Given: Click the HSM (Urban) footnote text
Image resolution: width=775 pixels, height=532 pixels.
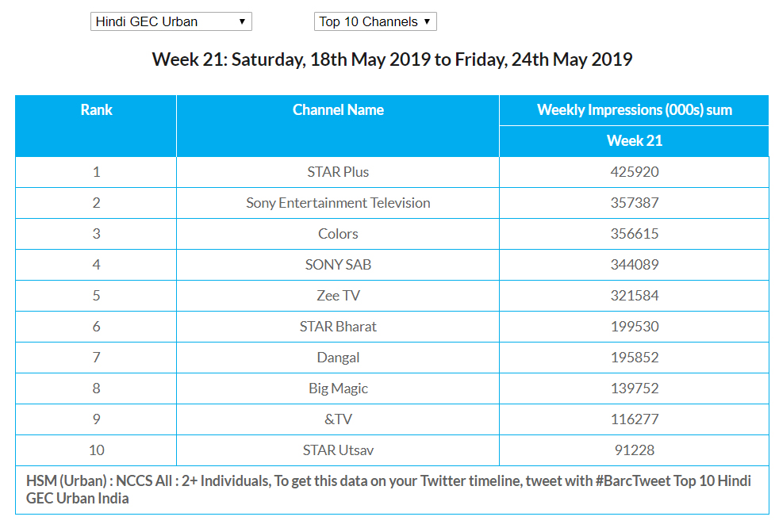Looking at the screenshot, I should [x=389, y=489].
